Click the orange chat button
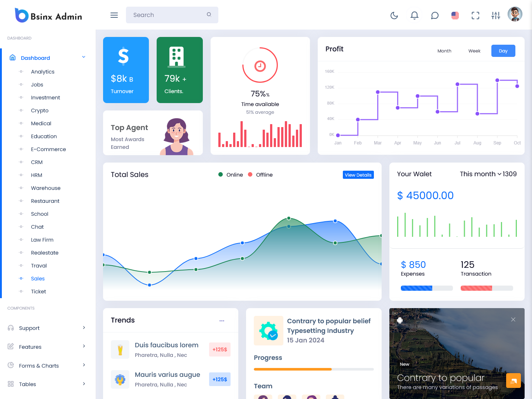Screen dimensions: 532x399 [x=514, y=381]
